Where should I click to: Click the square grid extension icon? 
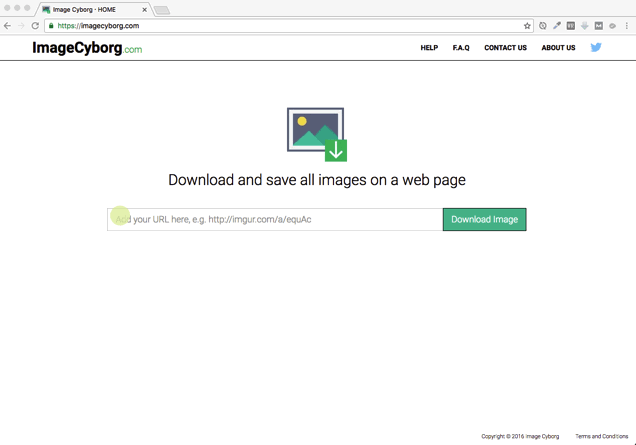tap(571, 26)
